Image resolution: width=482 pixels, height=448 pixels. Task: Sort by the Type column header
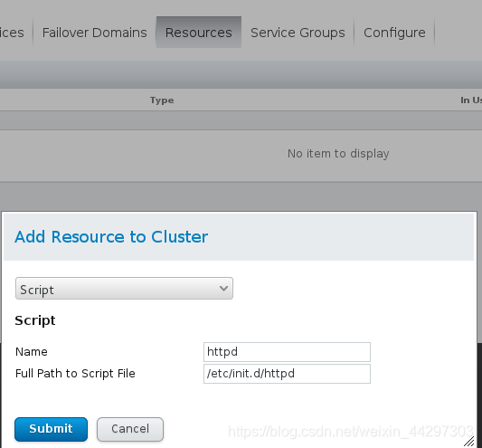pyautogui.click(x=162, y=100)
